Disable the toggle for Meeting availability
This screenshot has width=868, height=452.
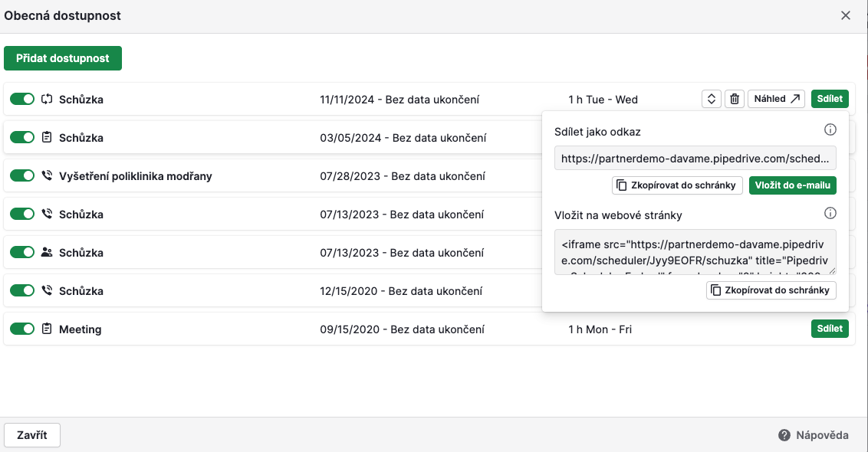pos(22,329)
